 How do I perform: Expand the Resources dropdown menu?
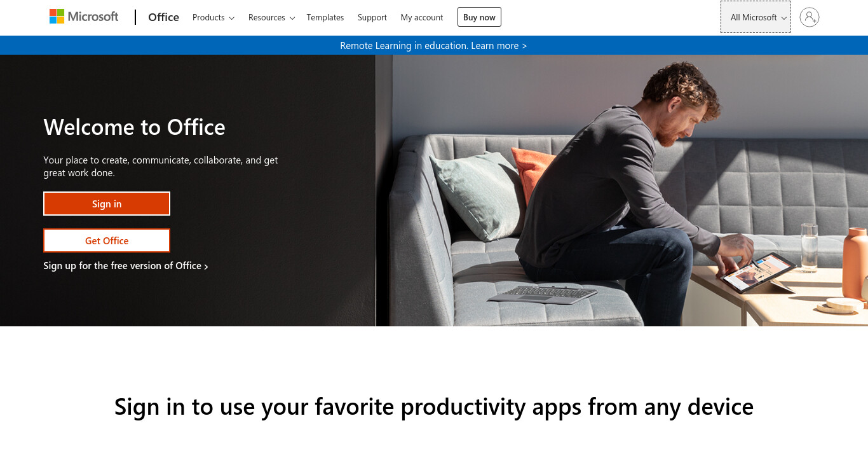point(271,17)
